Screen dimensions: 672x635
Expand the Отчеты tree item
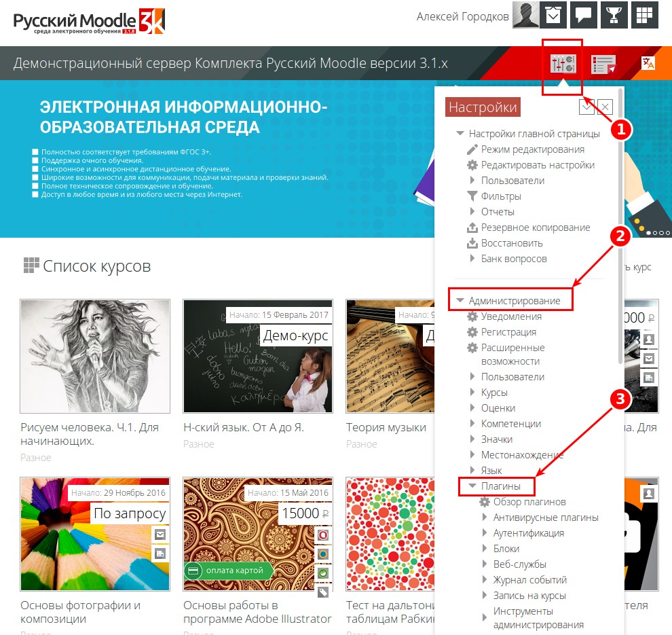(472, 212)
